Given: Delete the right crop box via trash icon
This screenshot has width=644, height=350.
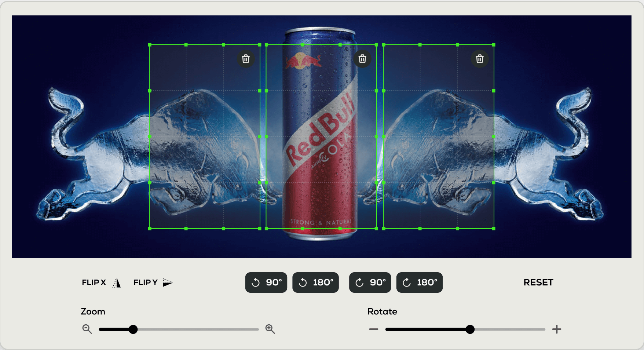Looking at the screenshot, I should (480, 59).
